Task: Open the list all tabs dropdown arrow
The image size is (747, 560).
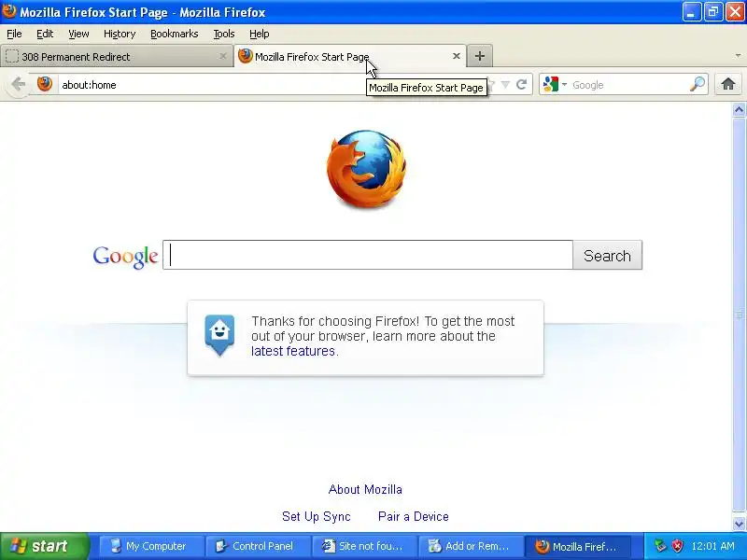Action: point(738,56)
